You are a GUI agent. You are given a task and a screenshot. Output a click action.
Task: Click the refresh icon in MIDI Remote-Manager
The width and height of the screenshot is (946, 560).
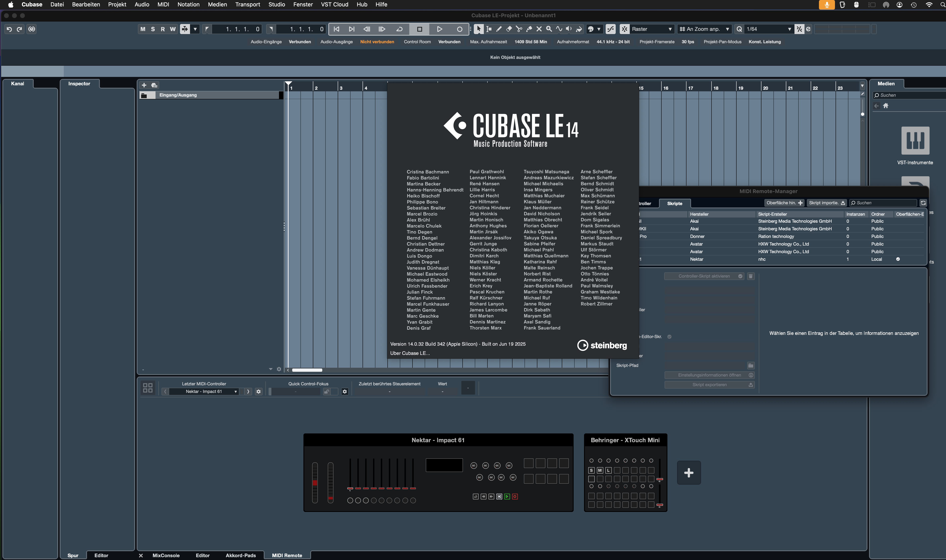coord(923,203)
